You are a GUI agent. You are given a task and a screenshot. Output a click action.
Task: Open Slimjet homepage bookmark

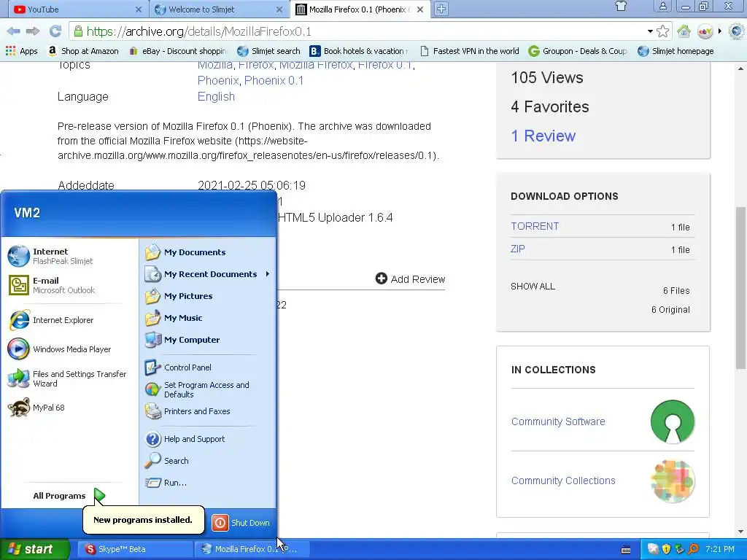pyautogui.click(x=676, y=51)
